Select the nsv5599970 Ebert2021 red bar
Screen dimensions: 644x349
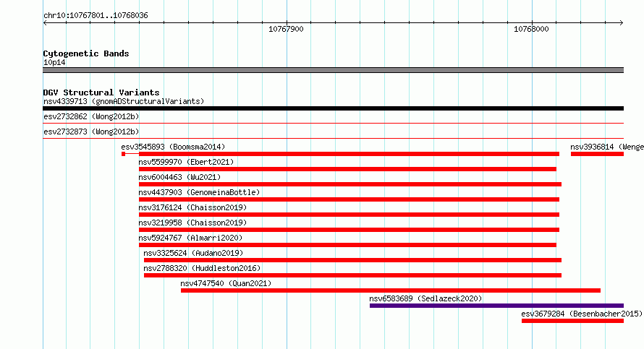pos(347,169)
